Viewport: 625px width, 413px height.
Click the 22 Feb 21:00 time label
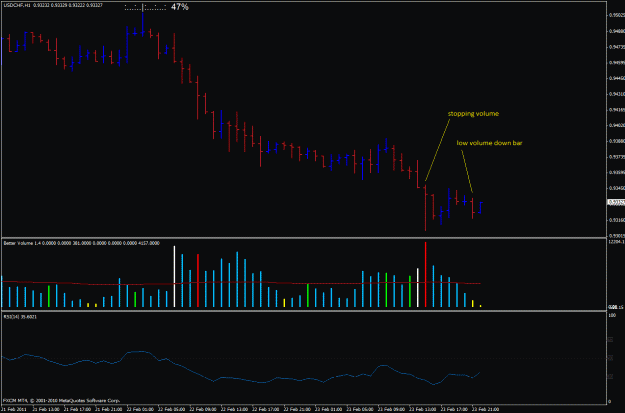click(297, 409)
